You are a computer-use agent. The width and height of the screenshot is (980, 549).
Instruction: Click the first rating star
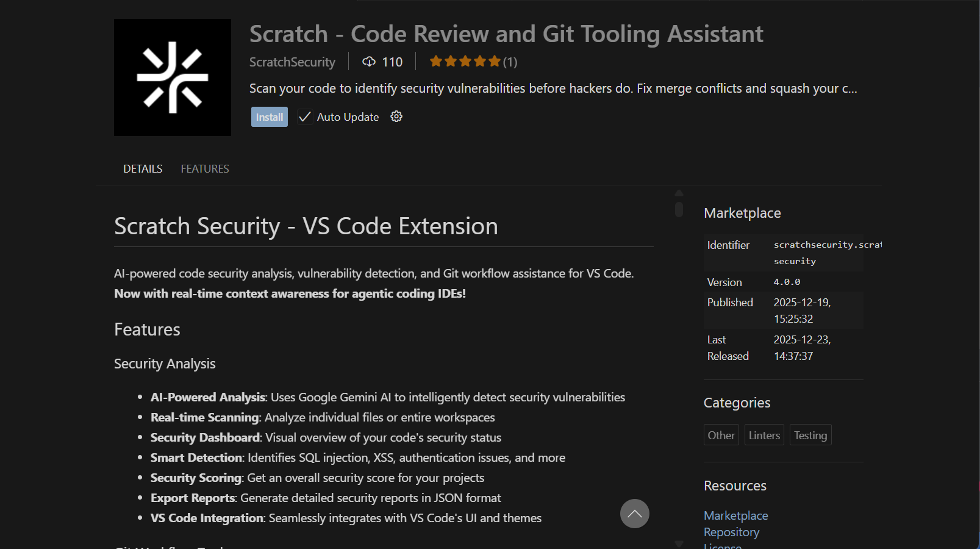(x=435, y=61)
